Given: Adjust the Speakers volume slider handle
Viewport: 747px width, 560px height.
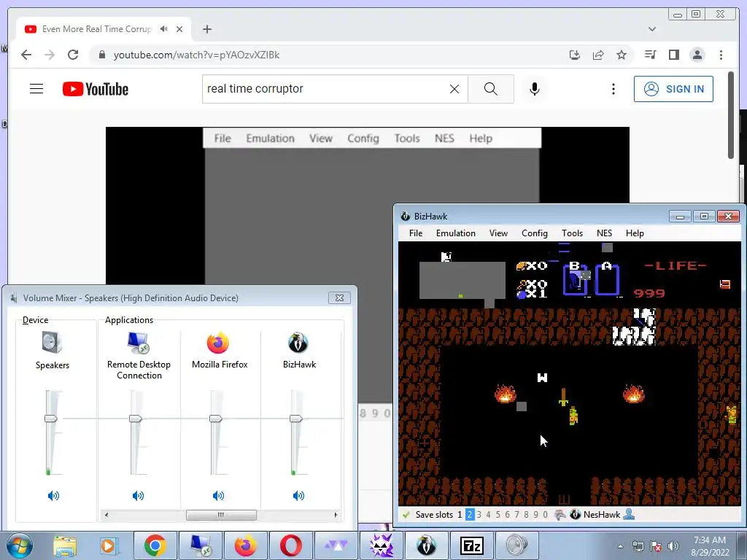Looking at the screenshot, I should coord(51,419).
